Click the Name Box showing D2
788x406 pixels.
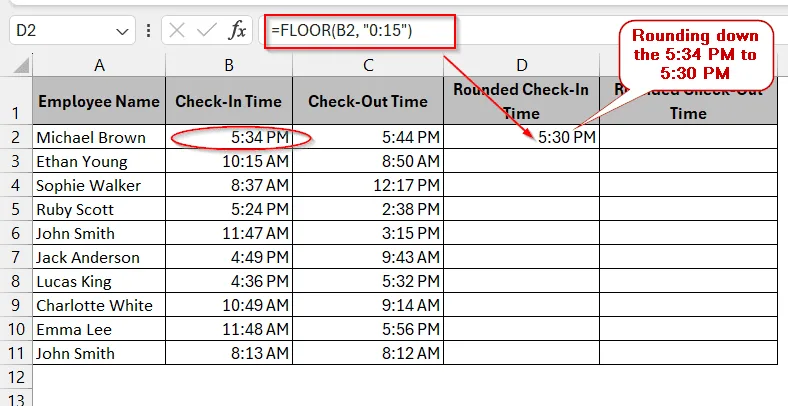pos(72,31)
